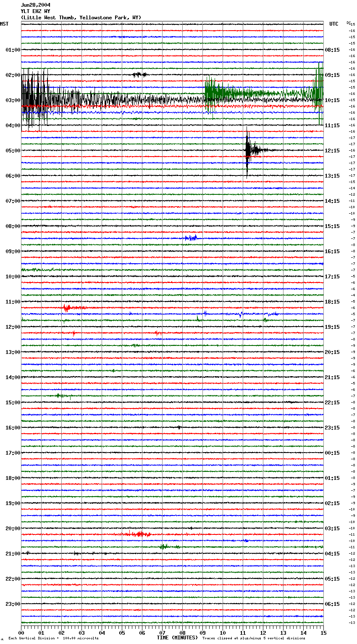The width and height of the screenshot is (357, 644).
Task: Click the 18:15 UTC time label
Action: pos(332,302)
